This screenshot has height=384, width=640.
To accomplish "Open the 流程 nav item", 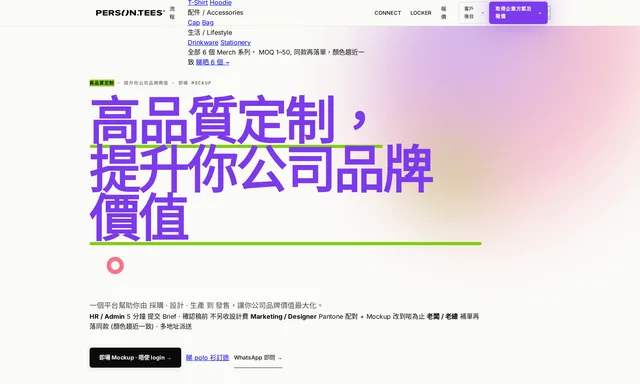I will click(x=172, y=13).
